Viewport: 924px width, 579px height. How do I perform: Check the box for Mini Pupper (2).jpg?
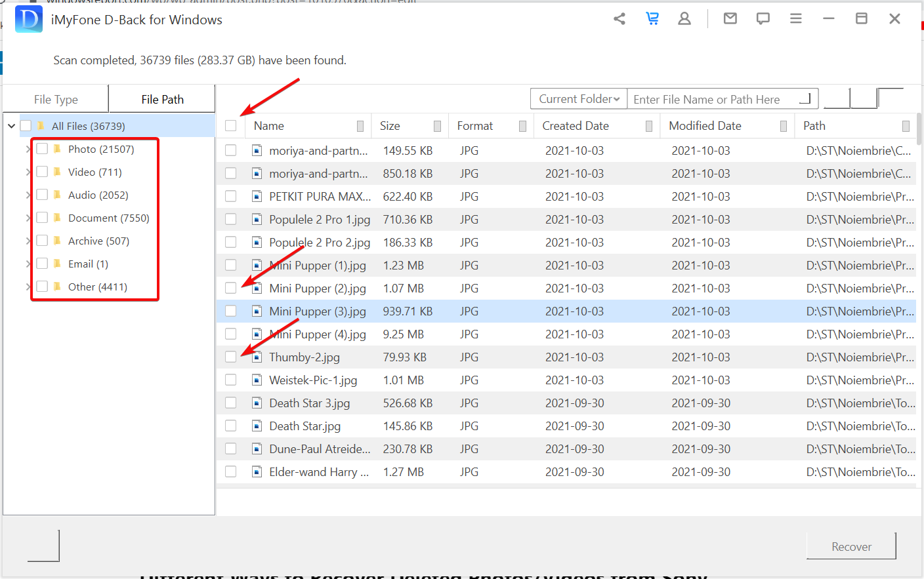pos(231,289)
